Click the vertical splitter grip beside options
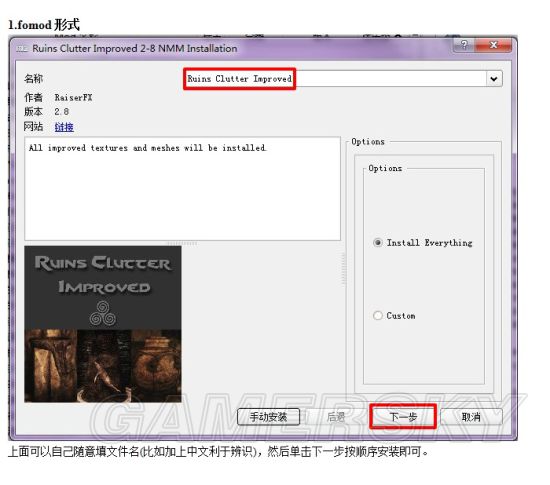550x485 pixels. coord(343,269)
